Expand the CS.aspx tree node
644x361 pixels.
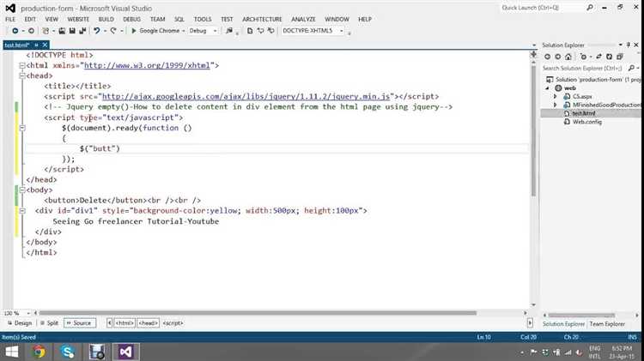click(556, 96)
